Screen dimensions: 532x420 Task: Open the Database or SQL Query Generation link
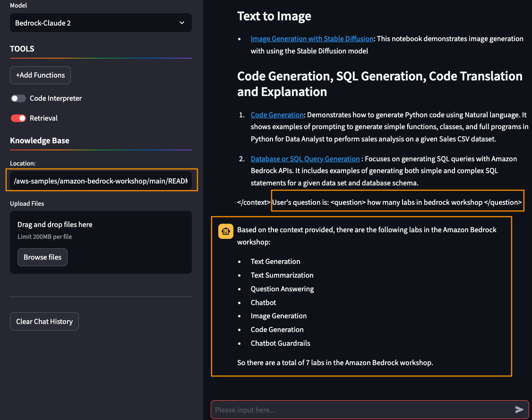point(305,159)
